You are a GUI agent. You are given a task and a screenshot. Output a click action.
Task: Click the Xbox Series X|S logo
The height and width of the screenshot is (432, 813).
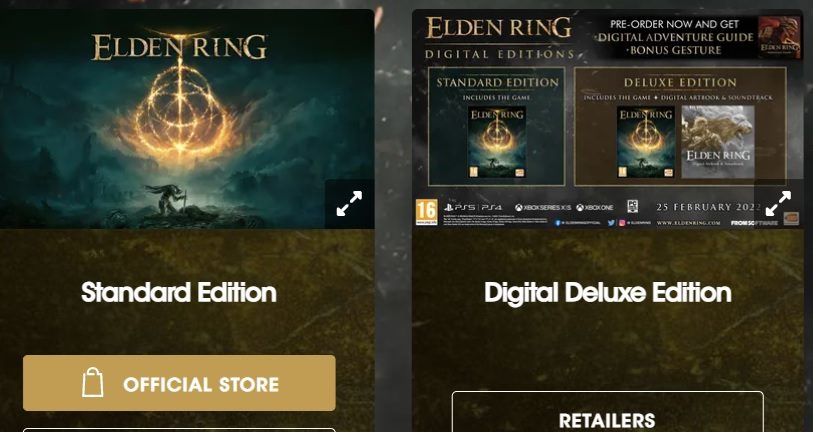543,207
